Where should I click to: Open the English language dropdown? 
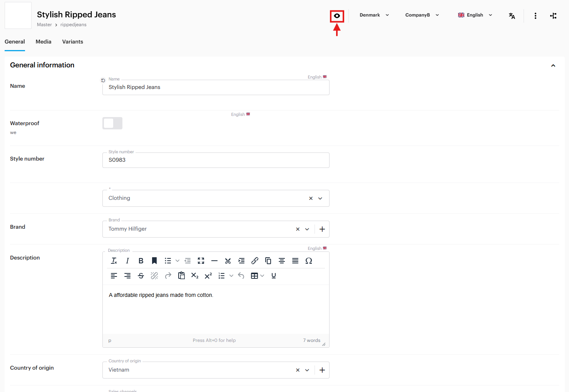click(475, 15)
